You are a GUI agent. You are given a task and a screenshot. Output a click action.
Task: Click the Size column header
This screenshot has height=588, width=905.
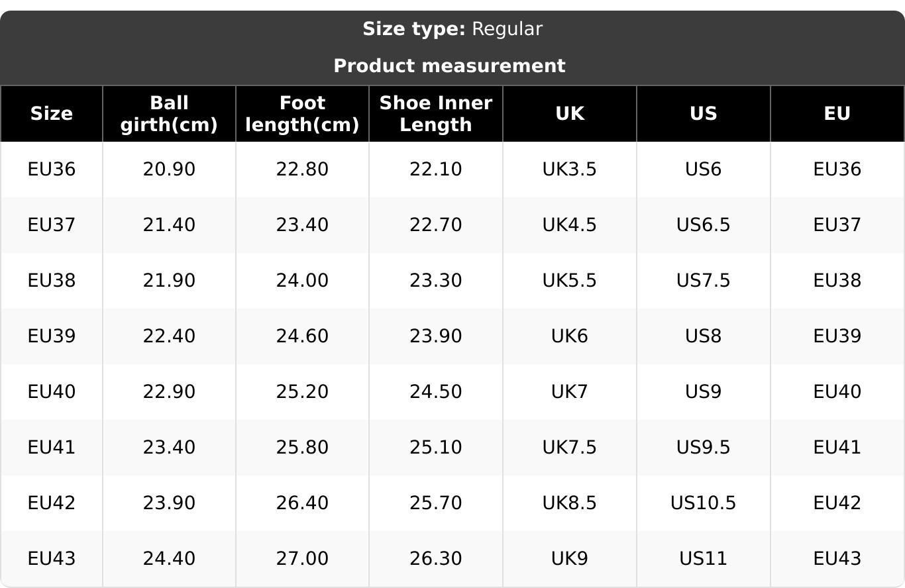[51, 114]
